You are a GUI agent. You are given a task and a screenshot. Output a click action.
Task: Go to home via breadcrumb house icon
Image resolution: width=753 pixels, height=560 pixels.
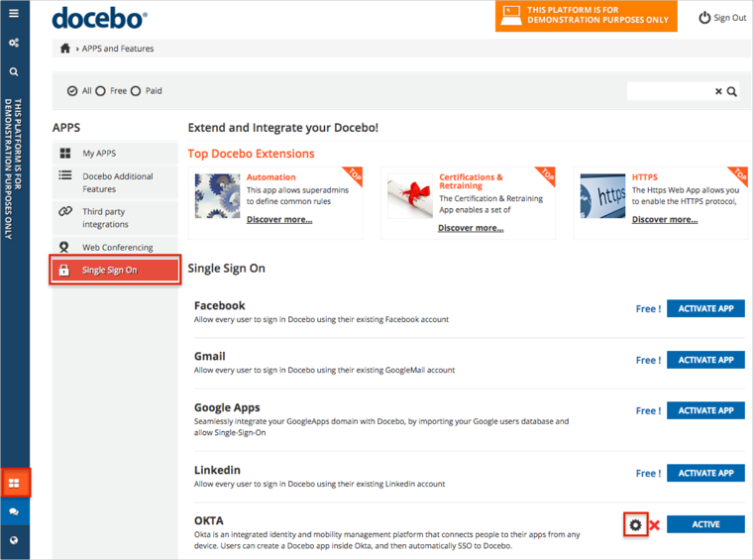pyautogui.click(x=65, y=49)
